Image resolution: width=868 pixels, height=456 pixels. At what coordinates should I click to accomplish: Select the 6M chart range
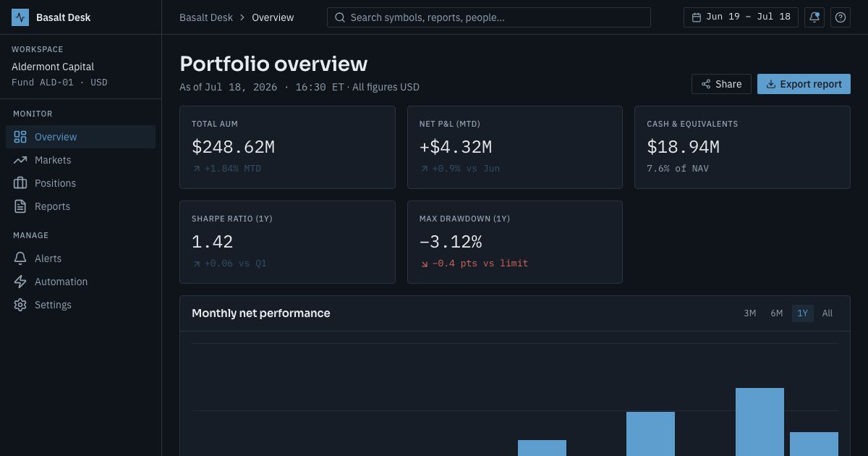[x=776, y=313]
